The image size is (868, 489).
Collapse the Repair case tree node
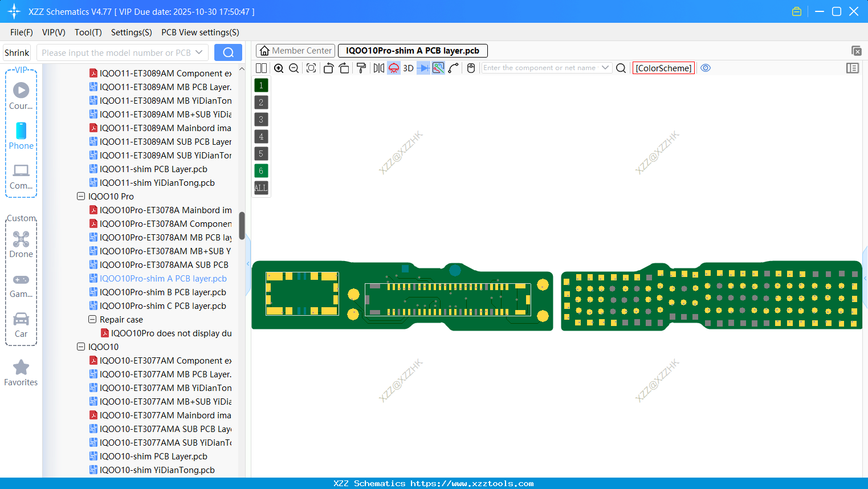(92, 319)
